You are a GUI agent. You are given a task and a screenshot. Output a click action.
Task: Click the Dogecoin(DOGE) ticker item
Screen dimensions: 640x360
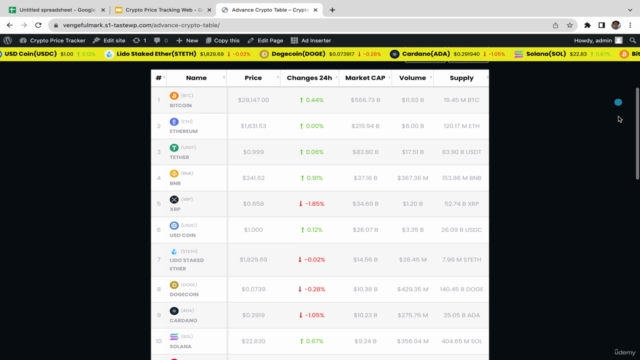tap(321, 54)
